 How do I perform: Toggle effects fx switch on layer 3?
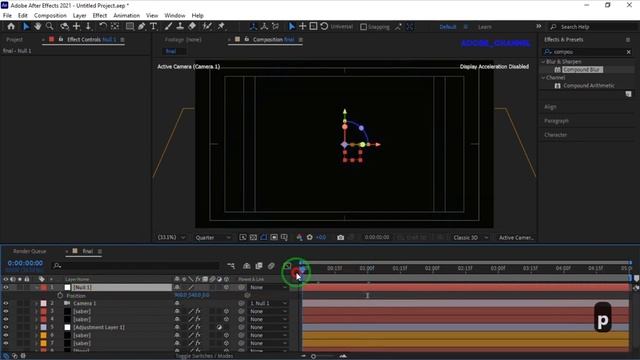(x=198, y=311)
